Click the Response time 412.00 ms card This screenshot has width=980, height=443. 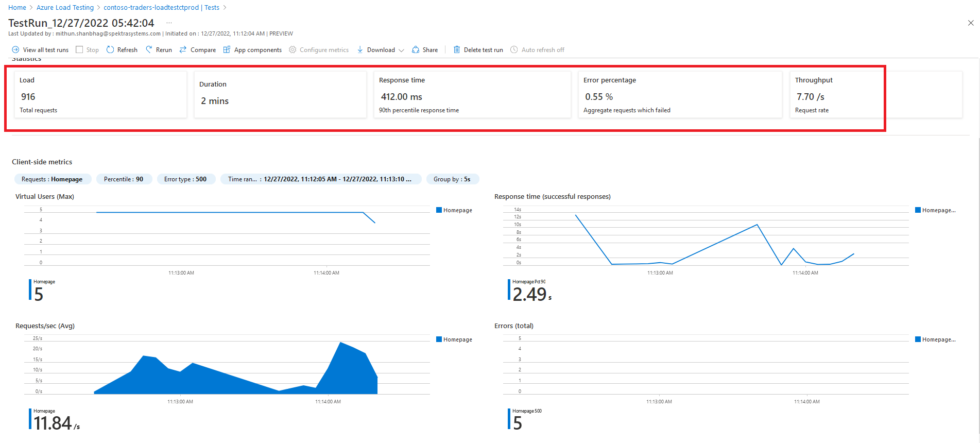coord(472,95)
